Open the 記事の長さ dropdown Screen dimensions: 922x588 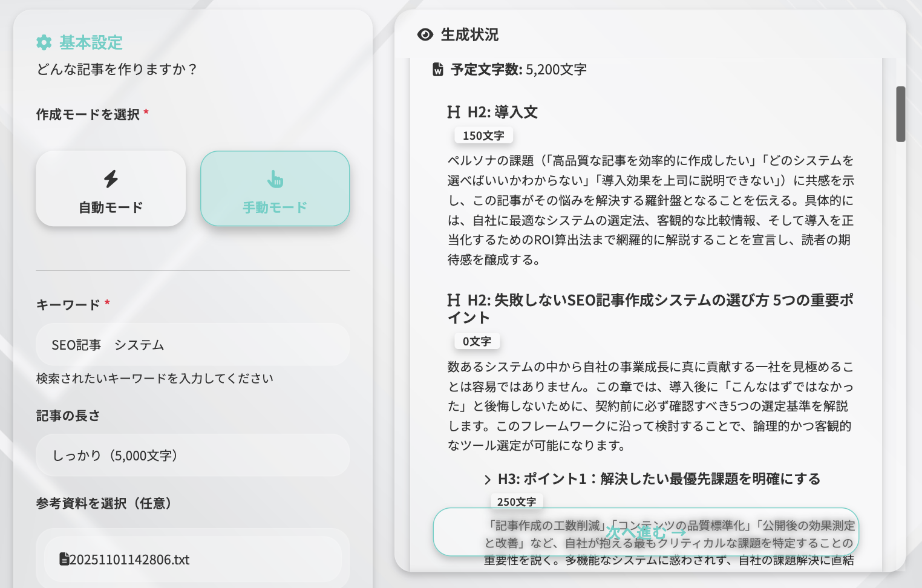[x=192, y=455]
